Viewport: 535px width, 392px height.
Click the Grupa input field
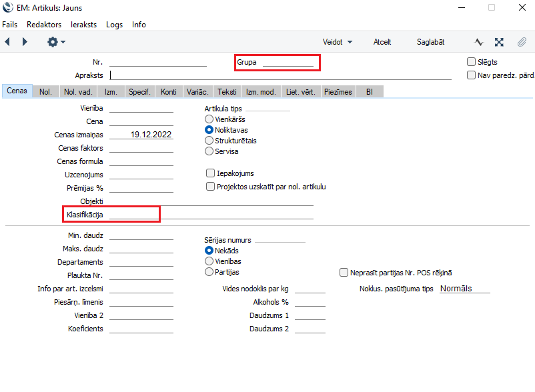(288, 63)
